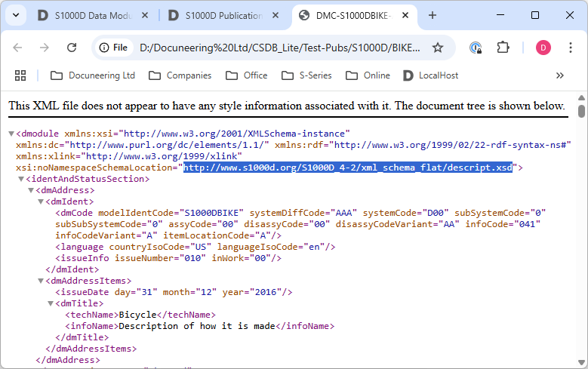Viewport: 588px width, 369px height.
Task: Show hidden bookmarks with the overflow chevron
Action: [x=559, y=75]
